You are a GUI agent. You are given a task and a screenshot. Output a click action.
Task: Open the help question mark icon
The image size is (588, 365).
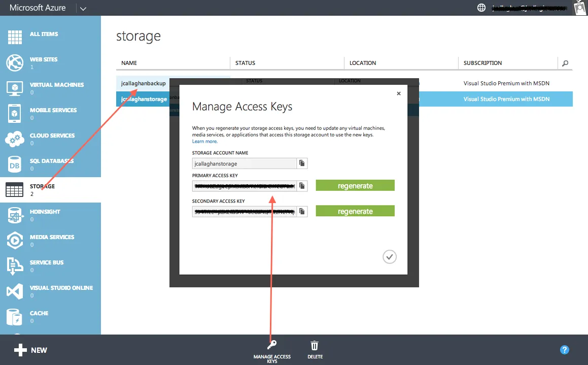click(564, 350)
